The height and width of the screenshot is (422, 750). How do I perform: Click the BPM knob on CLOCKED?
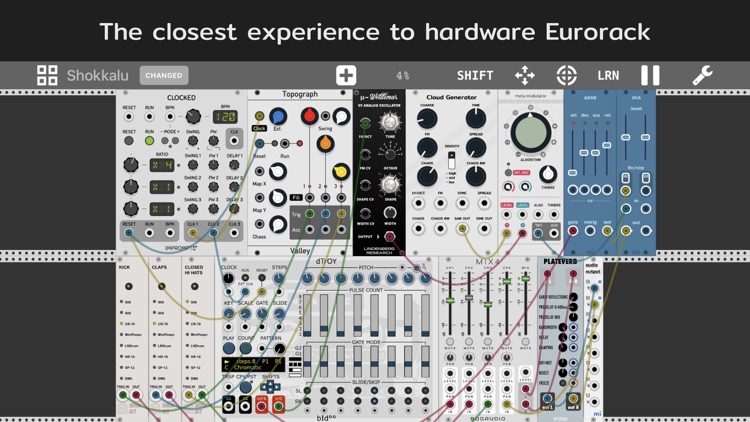tap(193, 116)
